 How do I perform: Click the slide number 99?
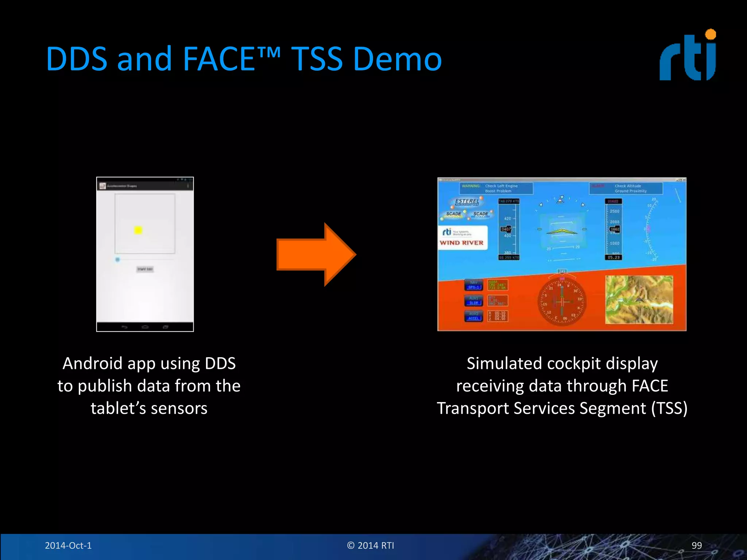coord(697,545)
